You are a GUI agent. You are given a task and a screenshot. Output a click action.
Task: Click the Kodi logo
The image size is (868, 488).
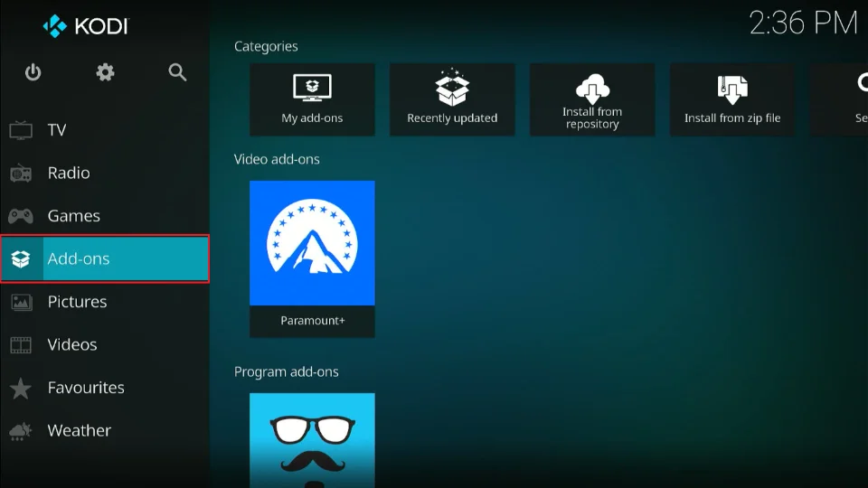pos(85,26)
